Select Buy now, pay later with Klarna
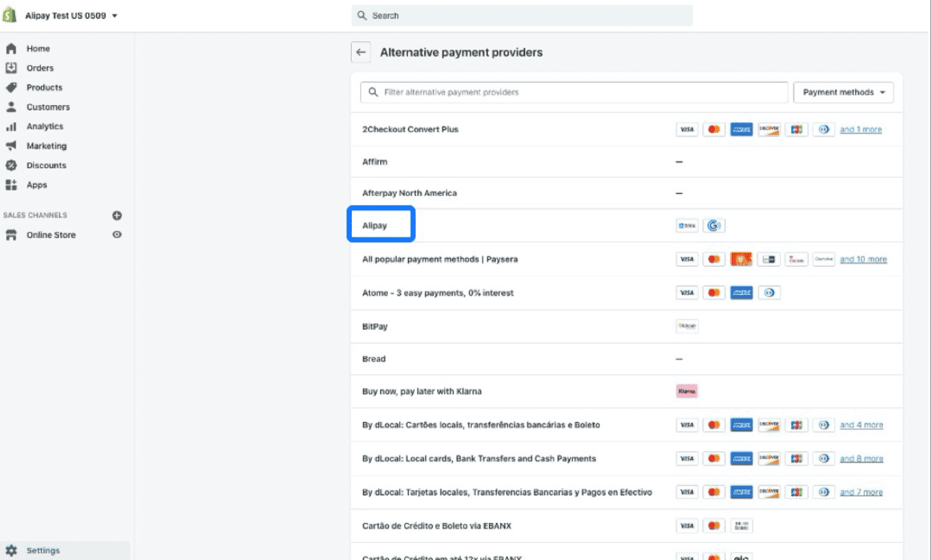931x560 pixels. tap(421, 392)
